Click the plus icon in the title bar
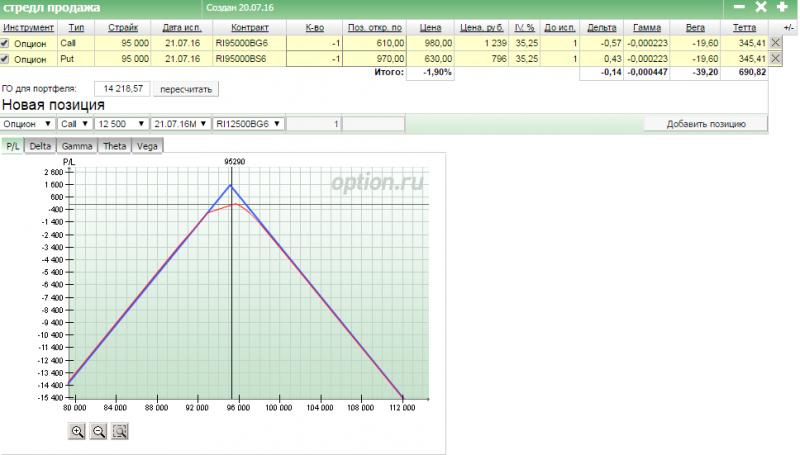This screenshot has height=455, width=800. [x=782, y=7]
